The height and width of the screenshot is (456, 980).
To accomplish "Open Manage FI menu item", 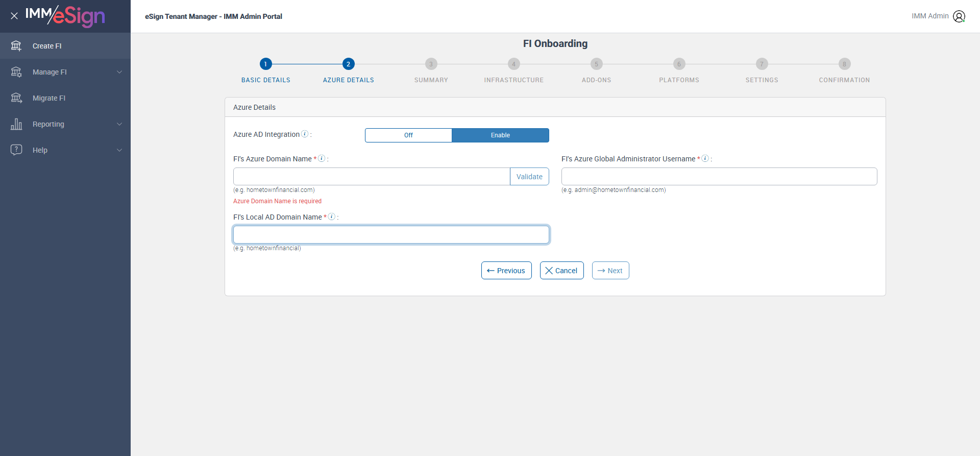I will click(x=65, y=72).
